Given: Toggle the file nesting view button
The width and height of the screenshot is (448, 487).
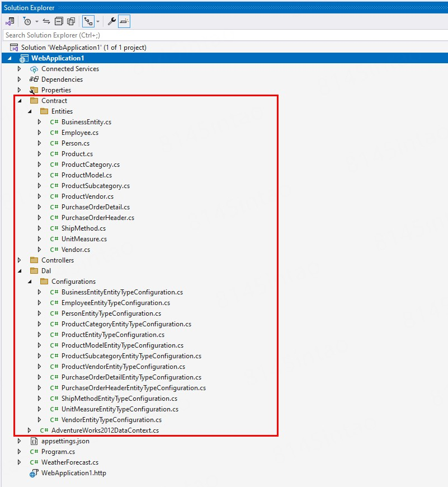Looking at the screenshot, I should pos(88,21).
